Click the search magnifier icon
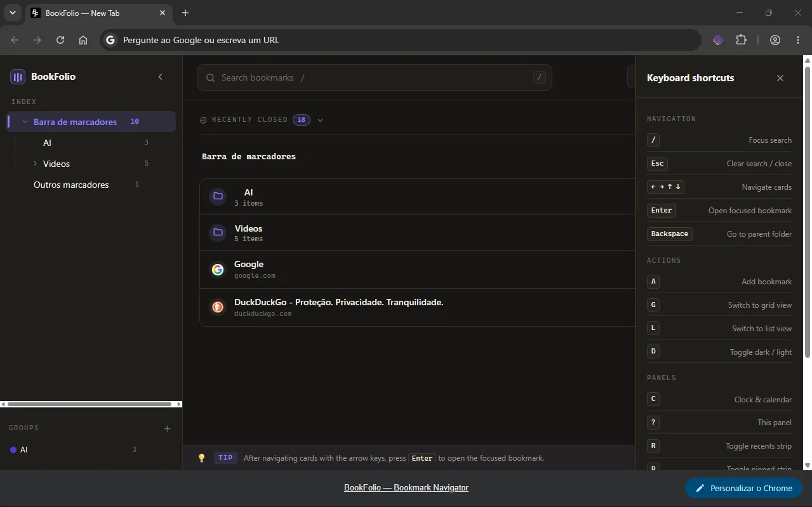812x507 pixels. pos(211,77)
